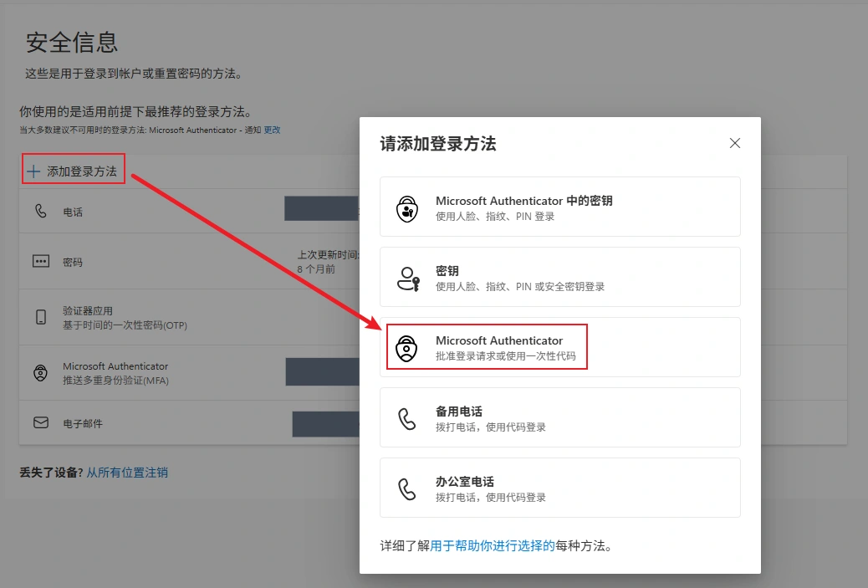
Task: Choose the 密钥 sign-in method card
Action: pos(559,277)
